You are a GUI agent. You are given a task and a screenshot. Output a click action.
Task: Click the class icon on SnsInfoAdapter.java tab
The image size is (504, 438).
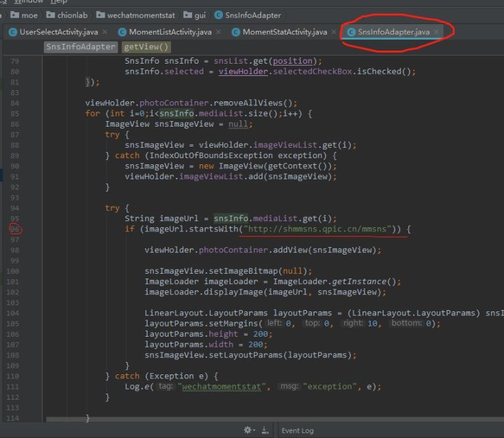(x=351, y=32)
